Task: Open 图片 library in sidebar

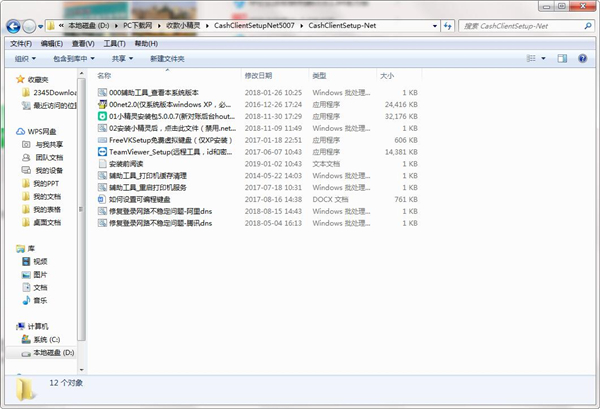Action: pyautogui.click(x=35, y=274)
